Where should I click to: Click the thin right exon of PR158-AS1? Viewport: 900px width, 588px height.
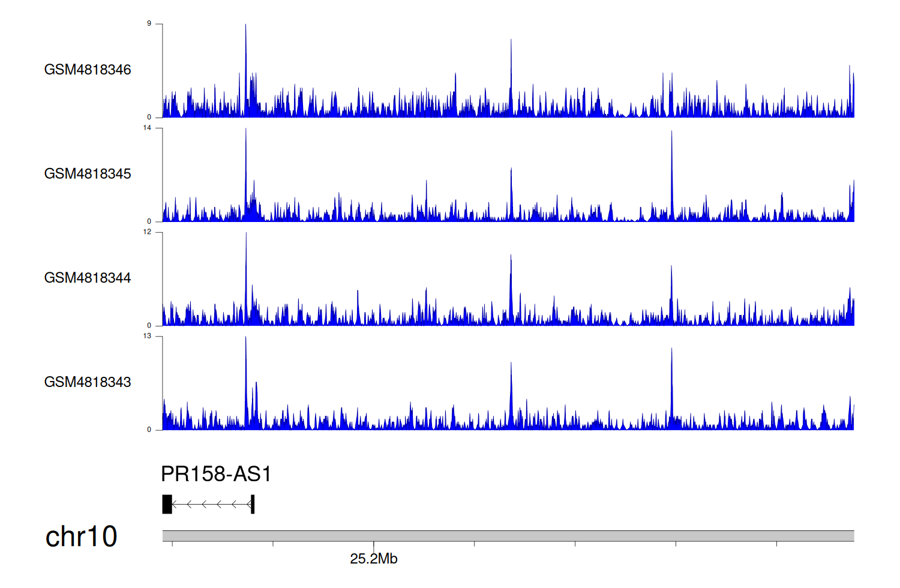(x=253, y=505)
